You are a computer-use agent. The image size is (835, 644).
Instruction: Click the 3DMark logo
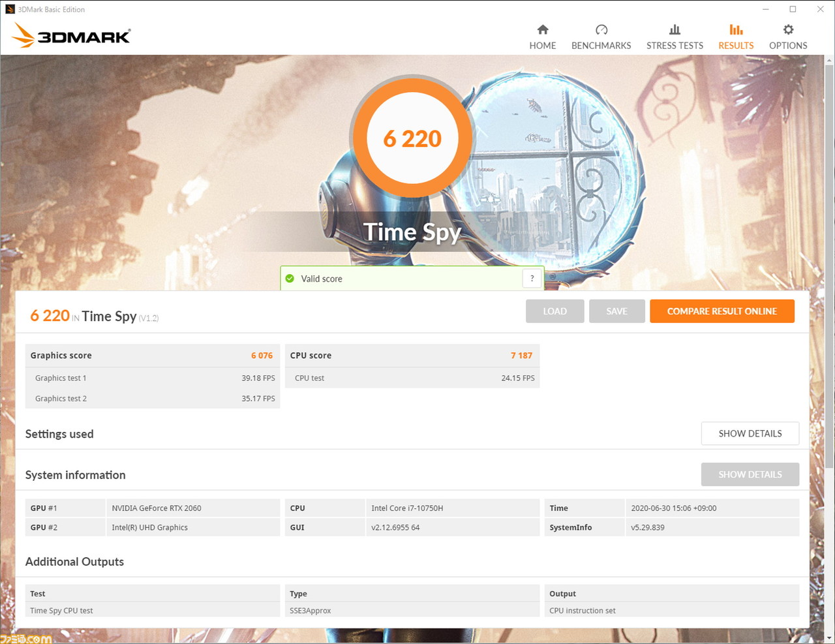[x=71, y=35]
